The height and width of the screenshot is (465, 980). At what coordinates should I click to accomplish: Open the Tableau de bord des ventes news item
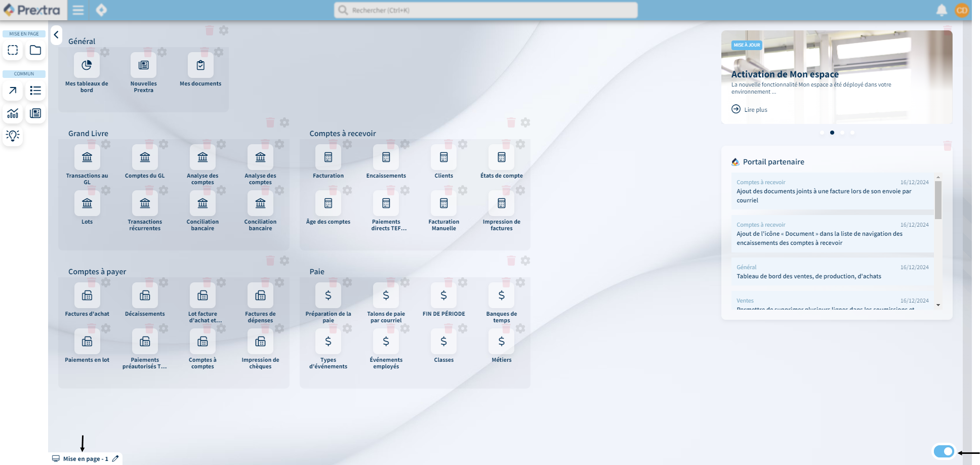pyautogui.click(x=833, y=272)
